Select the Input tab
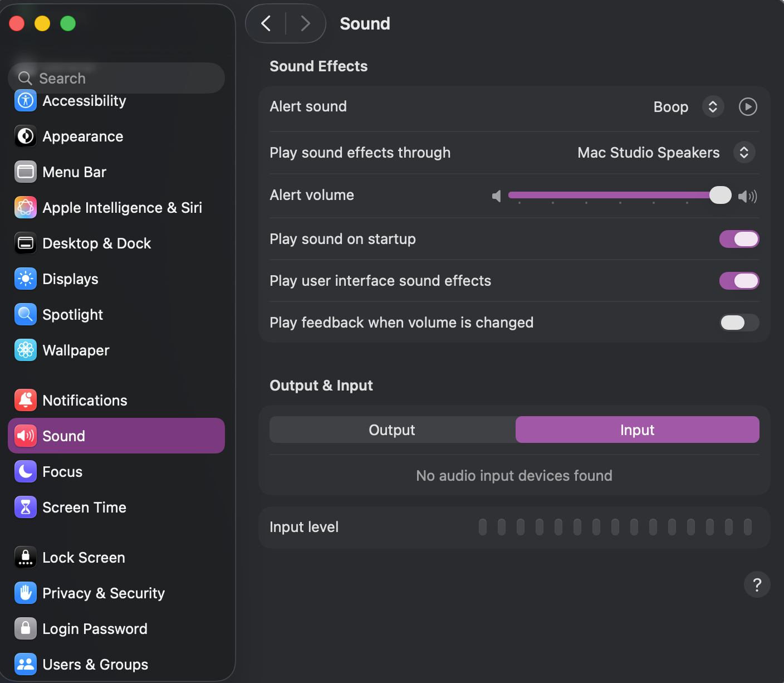This screenshot has width=784, height=683. point(637,430)
